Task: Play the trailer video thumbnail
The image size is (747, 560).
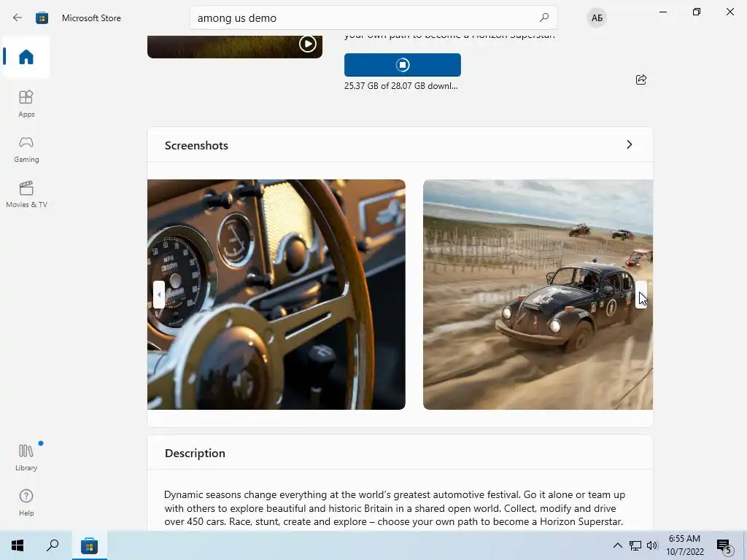Action: (308, 44)
